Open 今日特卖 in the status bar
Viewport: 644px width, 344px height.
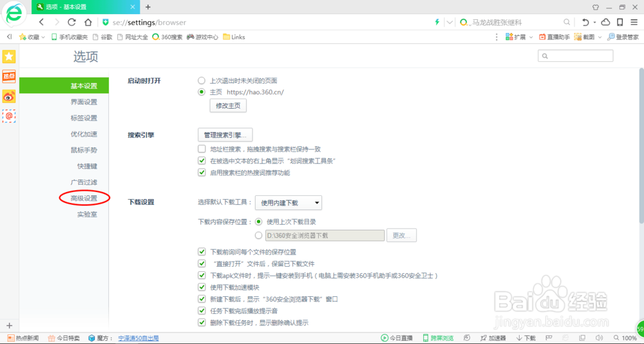click(64, 338)
